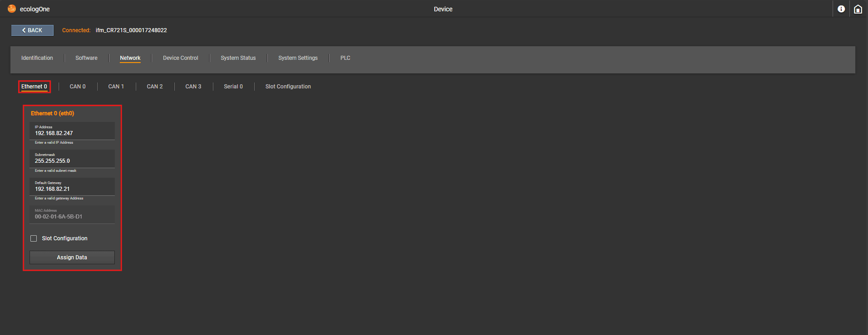This screenshot has height=335, width=868.
Task: Select the Ethernet 0 sub-tab
Action: point(34,87)
